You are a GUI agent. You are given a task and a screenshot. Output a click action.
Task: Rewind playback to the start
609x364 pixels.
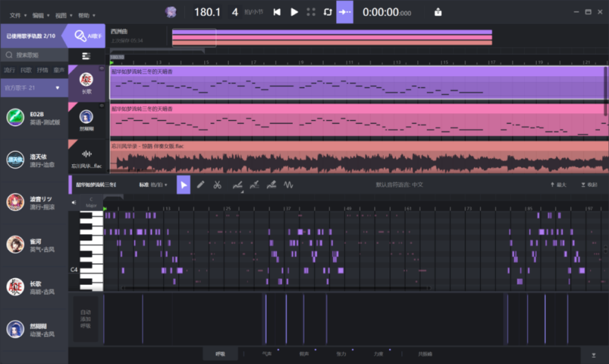pyautogui.click(x=277, y=12)
